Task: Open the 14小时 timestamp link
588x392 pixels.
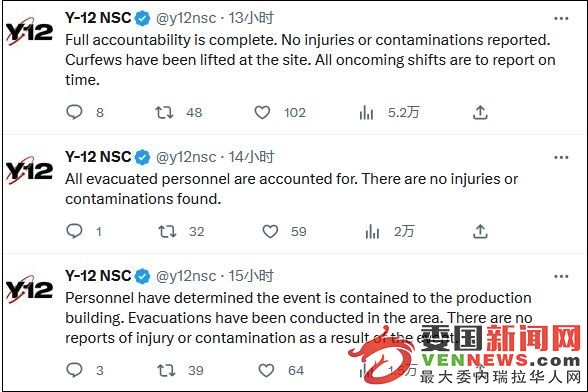Action: 251,157
